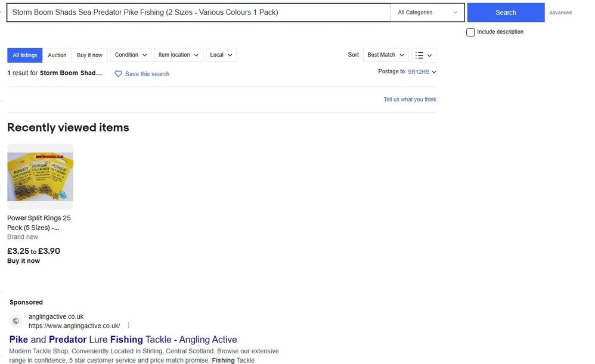Tick the Include description checkbox
This screenshot has height=364, width=595.
[470, 32]
